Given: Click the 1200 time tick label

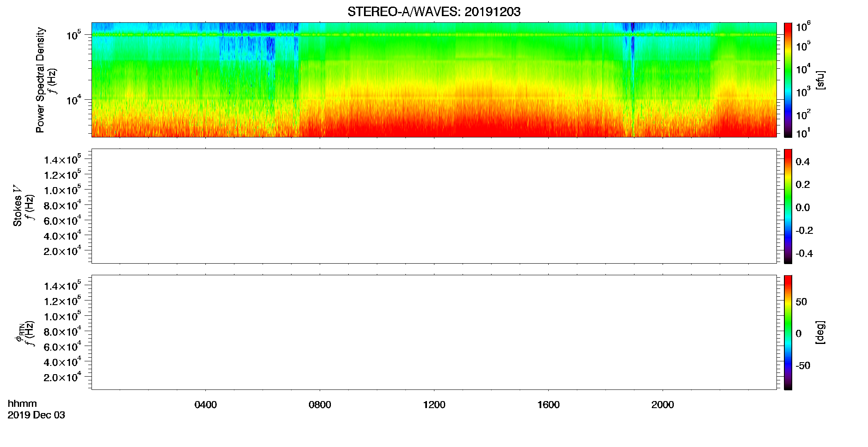Looking at the screenshot, I should tap(434, 405).
